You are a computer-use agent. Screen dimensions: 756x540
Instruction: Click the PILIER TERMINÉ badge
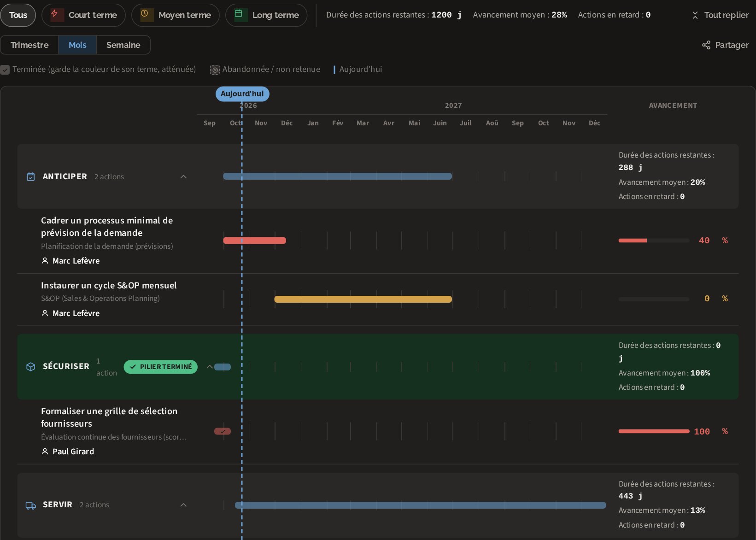click(161, 367)
